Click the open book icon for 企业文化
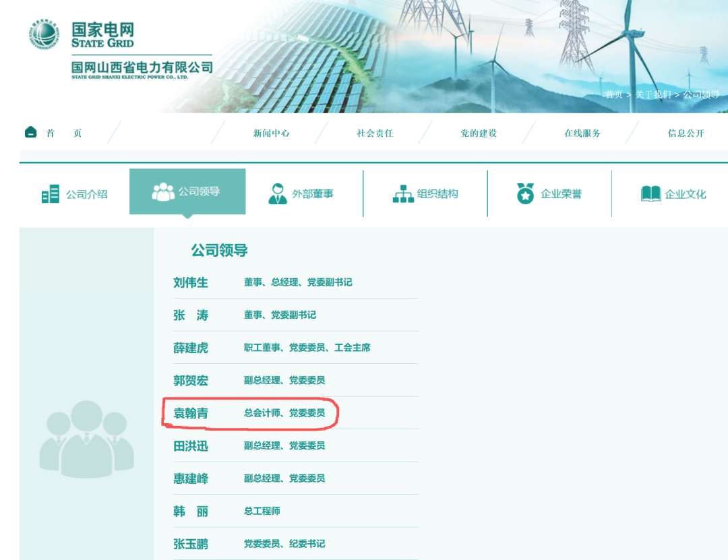728x560 pixels. tap(650, 193)
